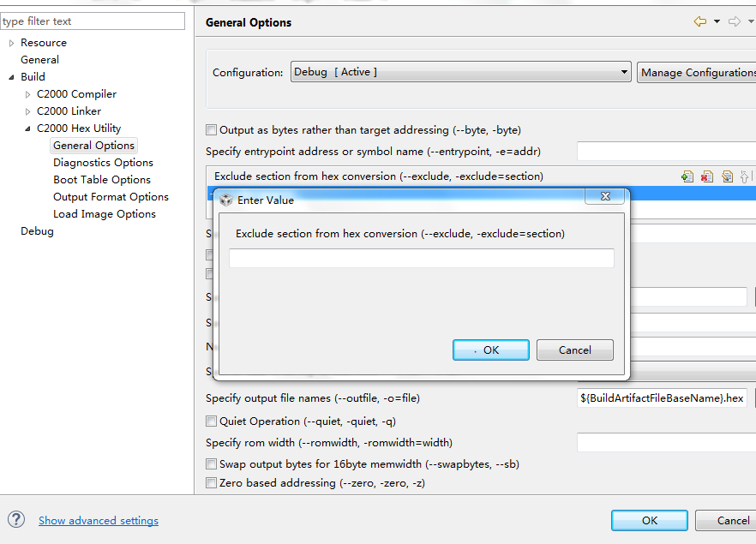Open Boot Table Options page

[x=102, y=180]
